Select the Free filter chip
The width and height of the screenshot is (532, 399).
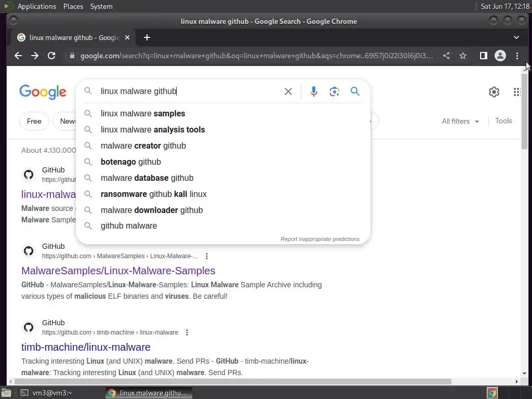[34, 121]
